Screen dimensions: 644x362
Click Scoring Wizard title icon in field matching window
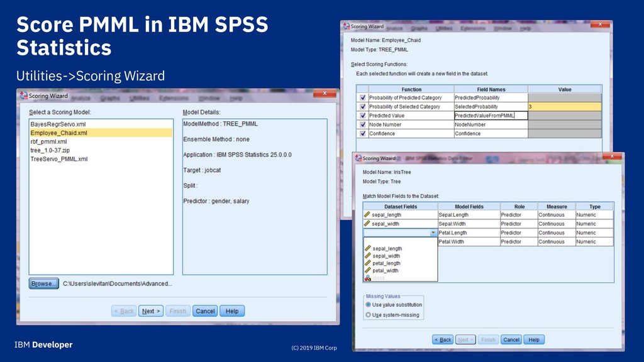[x=358, y=158]
